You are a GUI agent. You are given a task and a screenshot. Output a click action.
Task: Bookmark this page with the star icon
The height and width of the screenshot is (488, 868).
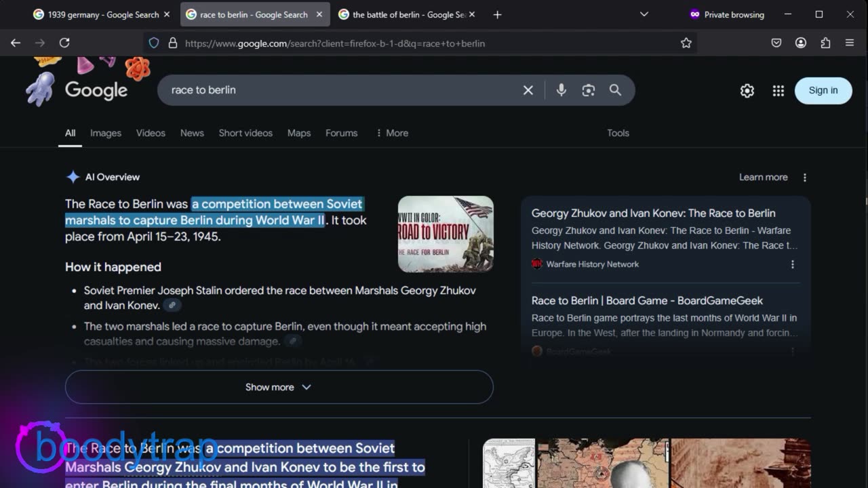[x=686, y=43]
